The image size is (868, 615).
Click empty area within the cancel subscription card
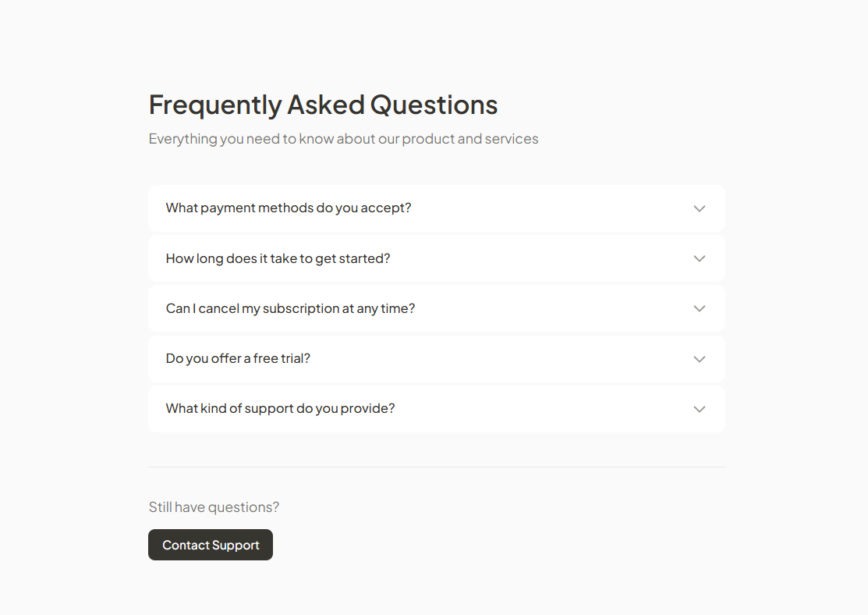(546, 308)
